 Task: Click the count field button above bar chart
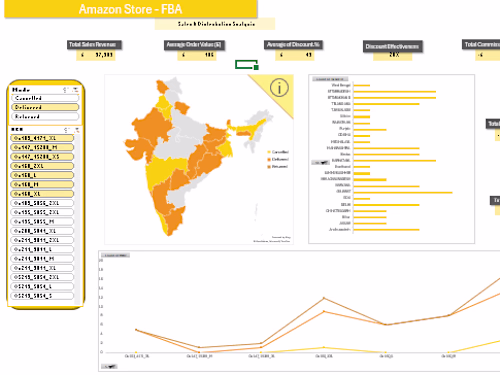(330, 79)
